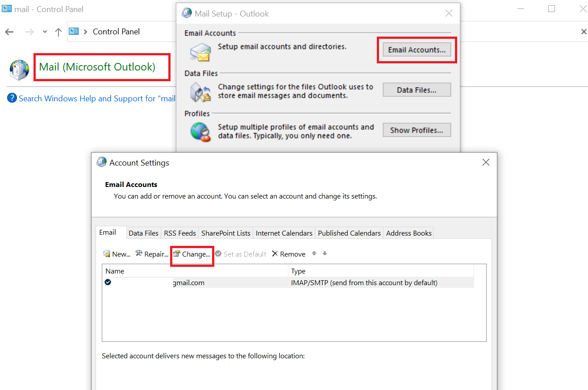This screenshot has height=390, width=588.
Task: Expand the breadcrumb chevron before Control Panel
Action: point(85,32)
